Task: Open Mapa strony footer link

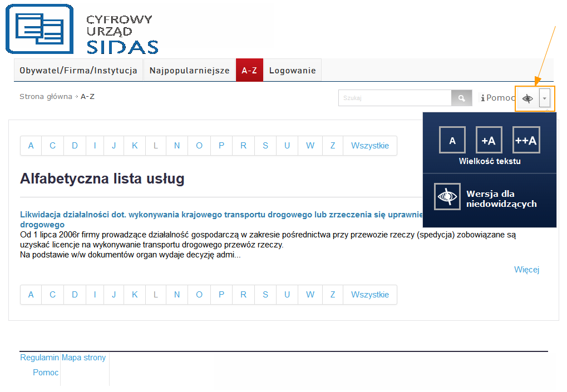Action: click(x=83, y=358)
